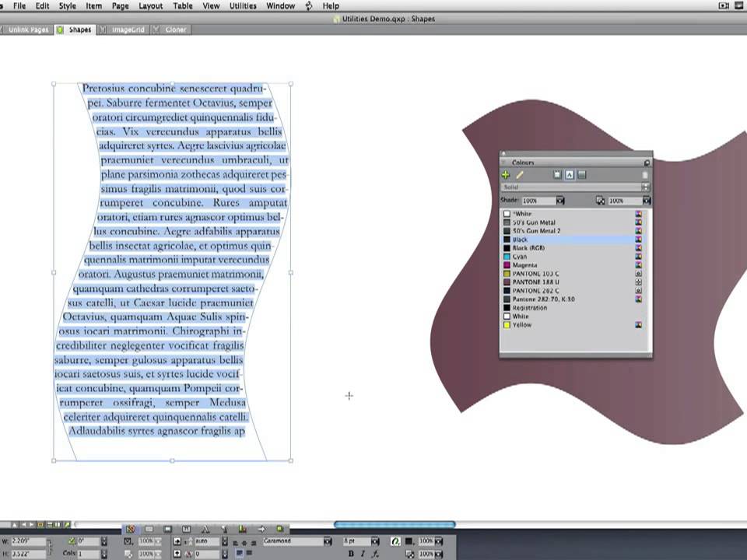Viewport: 747px width, 560px height.
Task: Set justified paragraph alignment
Action: coord(239,553)
